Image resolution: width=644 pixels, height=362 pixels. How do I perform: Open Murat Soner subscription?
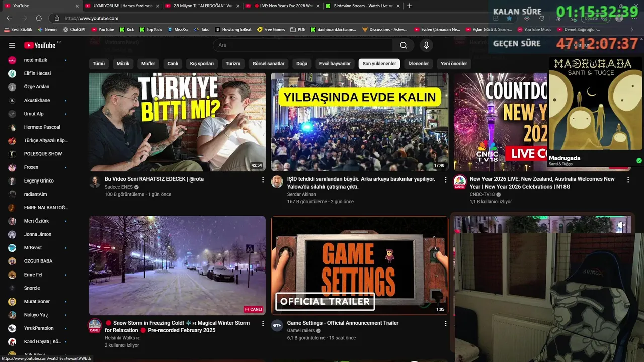point(38,301)
